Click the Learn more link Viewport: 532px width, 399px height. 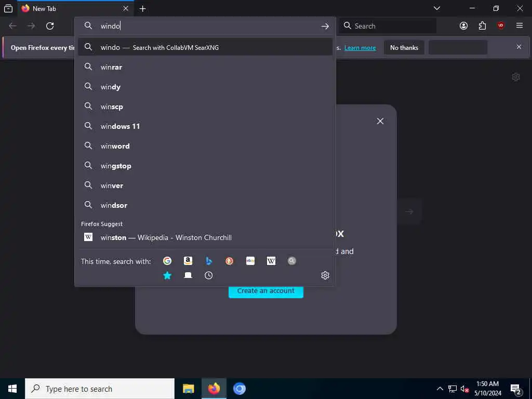coord(360,48)
